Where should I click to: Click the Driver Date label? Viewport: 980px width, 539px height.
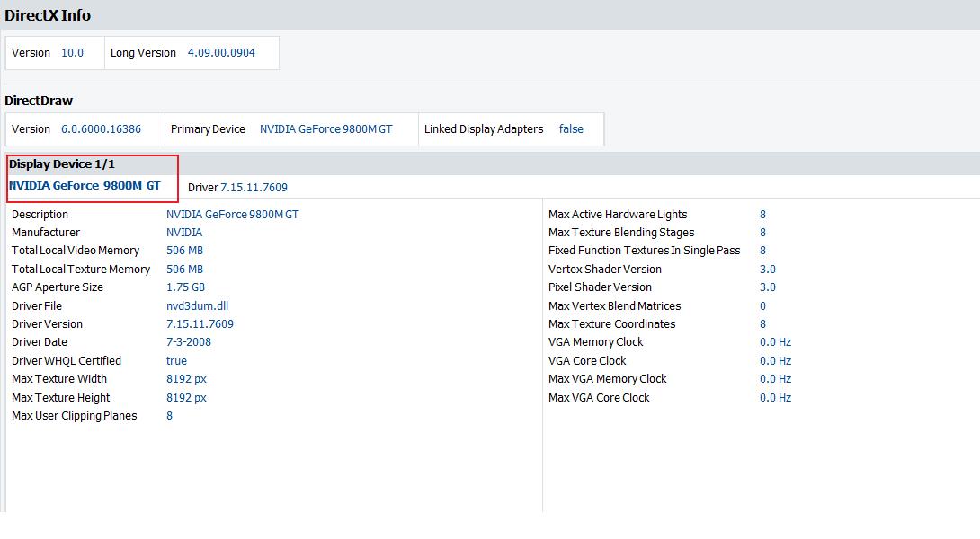[x=40, y=342]
